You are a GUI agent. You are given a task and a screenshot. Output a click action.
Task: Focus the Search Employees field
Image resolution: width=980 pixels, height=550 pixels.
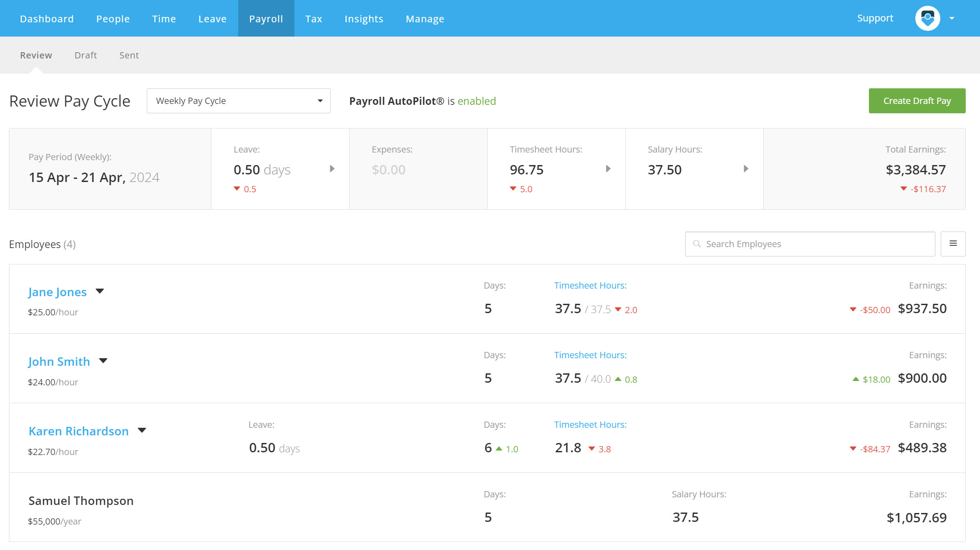(x=810, y=244)
